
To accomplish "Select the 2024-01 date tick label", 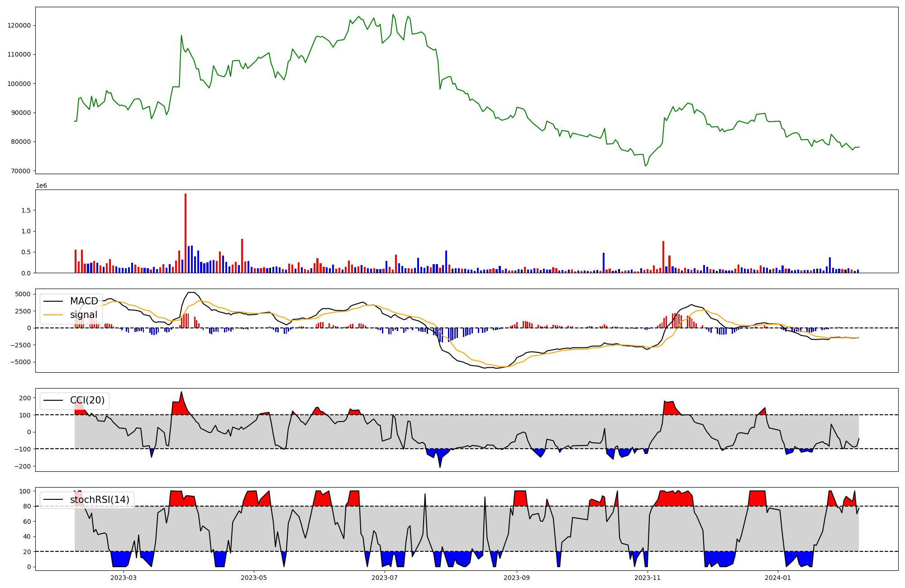I will (778, 578).
